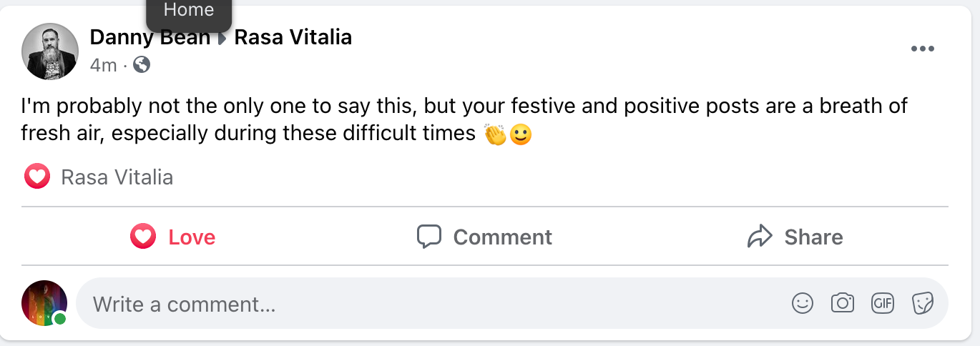This screenshot has width=980, height=346.
Task: Click the heart reaction icon beside Rasa Vitalia
Action: tap(37, 177)
